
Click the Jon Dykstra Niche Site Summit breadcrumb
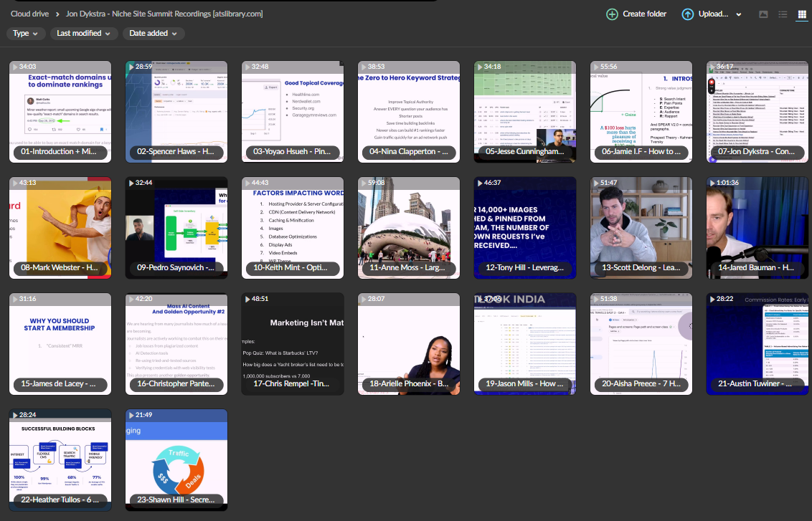click(164, 14)
